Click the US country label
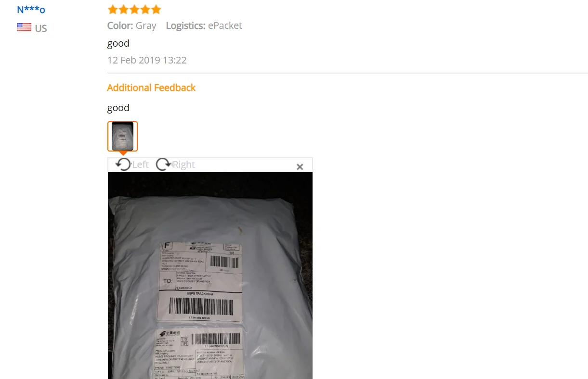Image resolution: width=588 pixels, height=379 pixels. pos(41,28)
